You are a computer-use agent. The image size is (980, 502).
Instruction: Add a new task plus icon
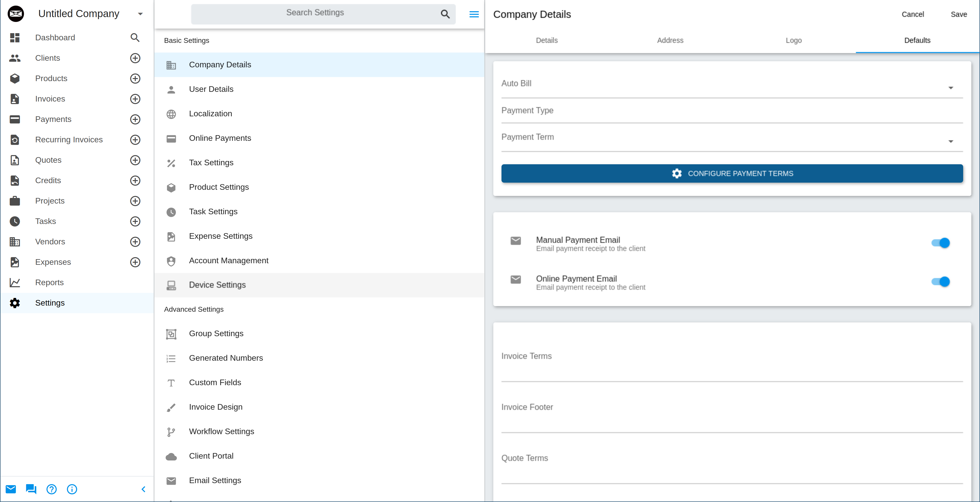[x=135, y=221]
